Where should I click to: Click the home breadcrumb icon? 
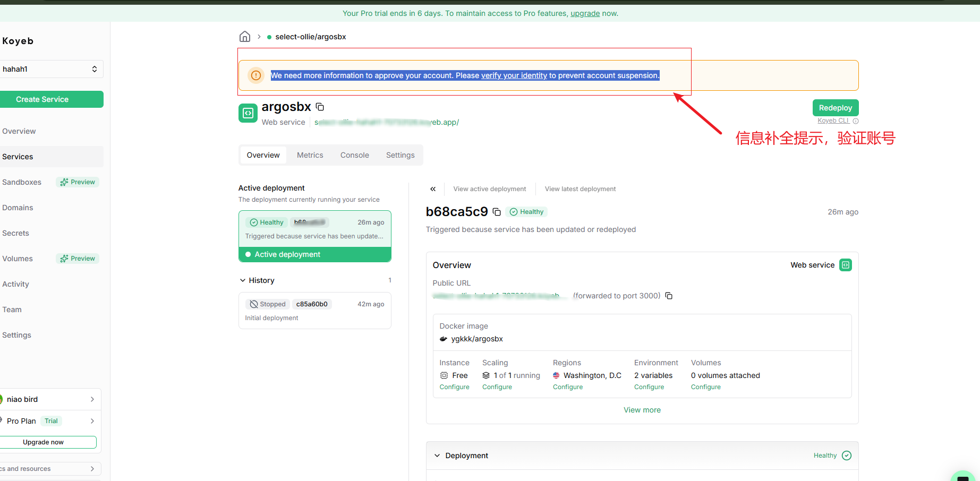(244, 37)
